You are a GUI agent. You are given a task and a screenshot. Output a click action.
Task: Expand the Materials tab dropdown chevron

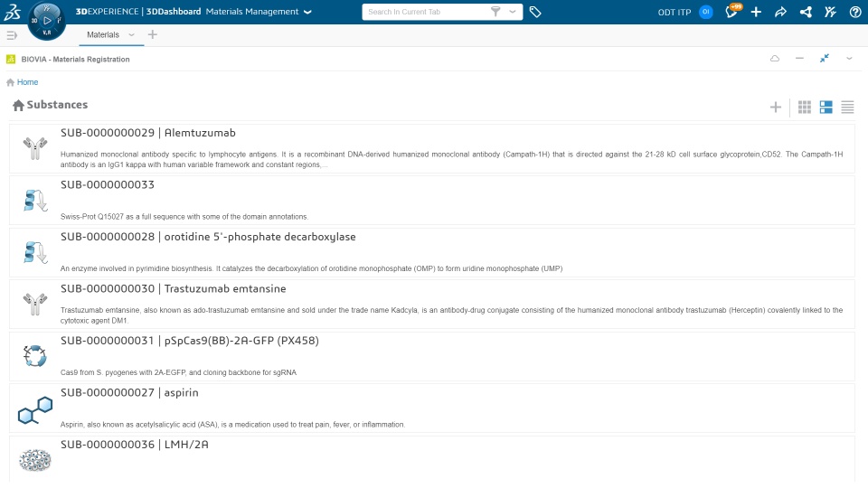click(131, 35)
